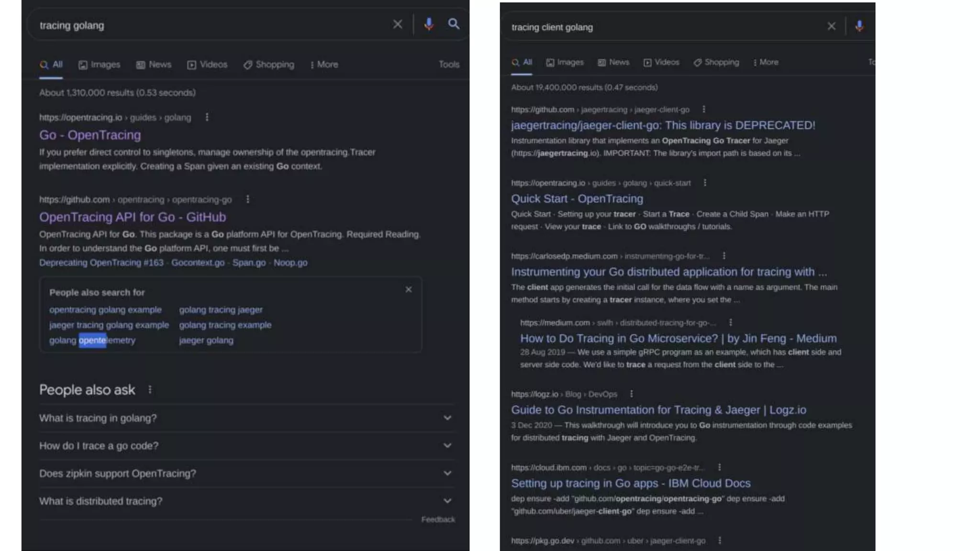This screenshot has width=980, height=551.
Task: Open three-dot menu beside opentracing.io guides golang result
Action: [207, 117]
